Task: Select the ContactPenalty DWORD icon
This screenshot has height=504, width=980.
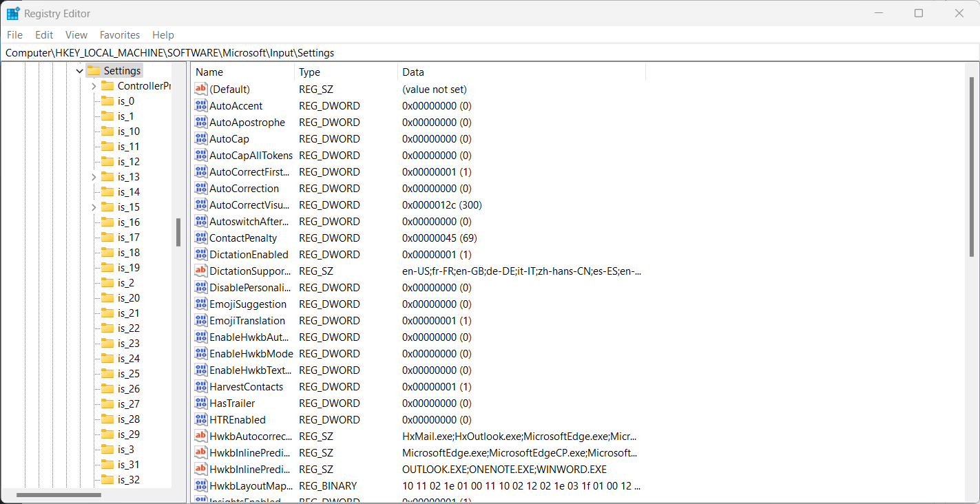Action: click(201, 238)
